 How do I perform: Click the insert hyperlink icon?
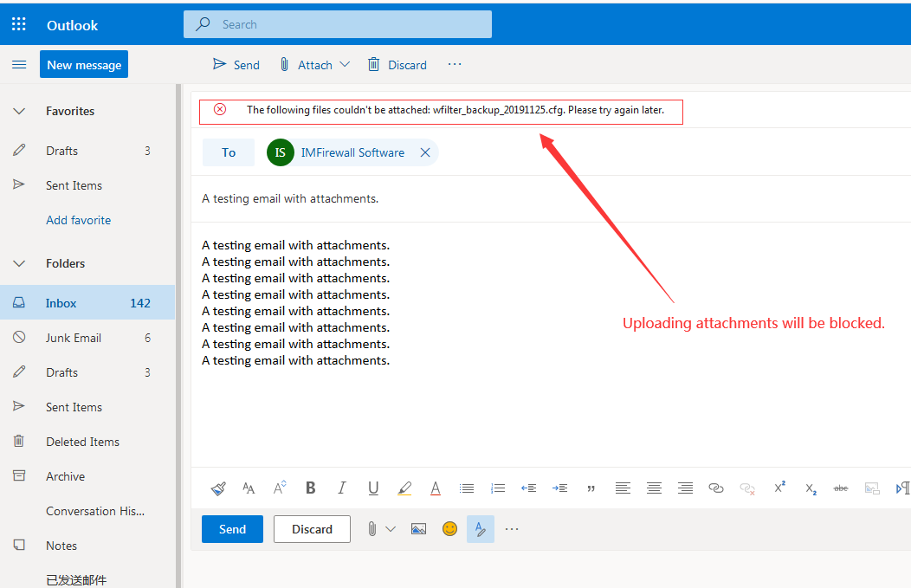click(x=716, y=488)
